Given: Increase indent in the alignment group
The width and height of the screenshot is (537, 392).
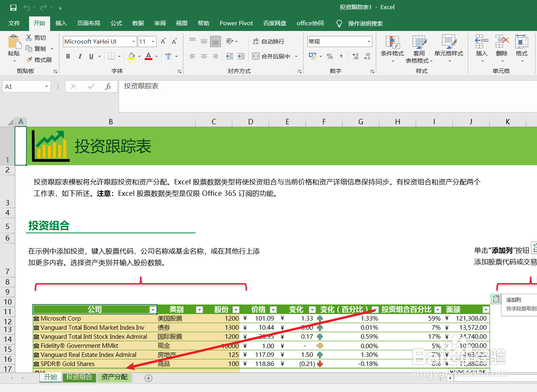Looking at the screenshot, I should [241, 56].
